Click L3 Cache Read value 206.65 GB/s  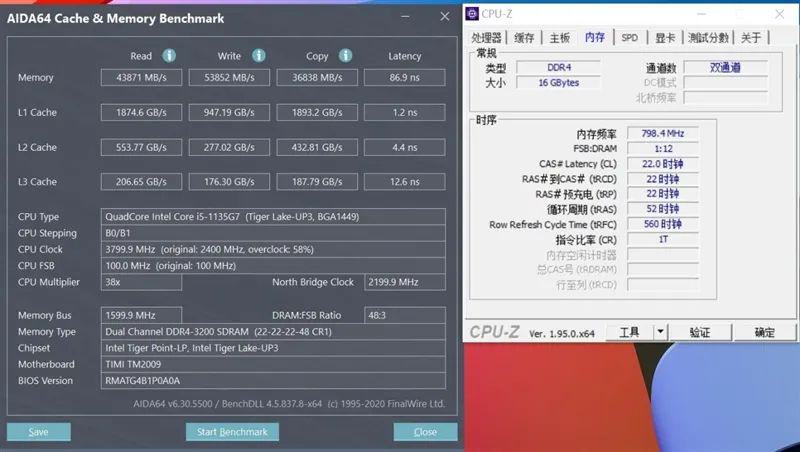click(141, 182)
